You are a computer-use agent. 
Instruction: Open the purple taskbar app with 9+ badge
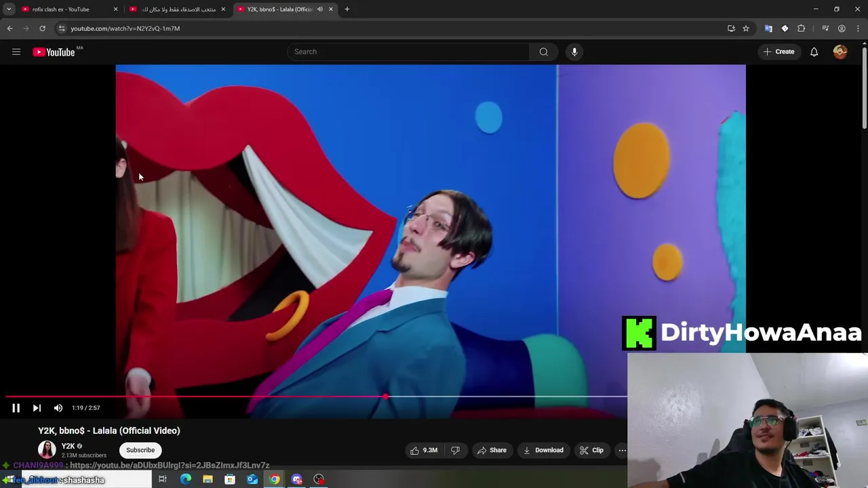click(297, 479)
